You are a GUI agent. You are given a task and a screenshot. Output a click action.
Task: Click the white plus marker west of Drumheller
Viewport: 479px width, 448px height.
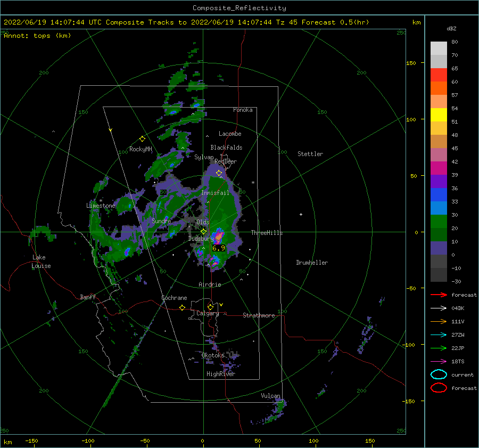click(301, 214)
